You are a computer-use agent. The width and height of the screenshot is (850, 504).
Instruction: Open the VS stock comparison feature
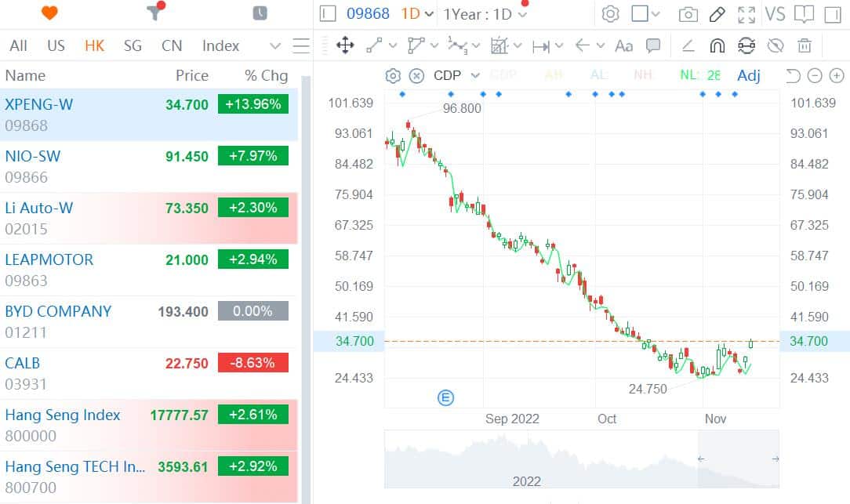pos(776,13)
